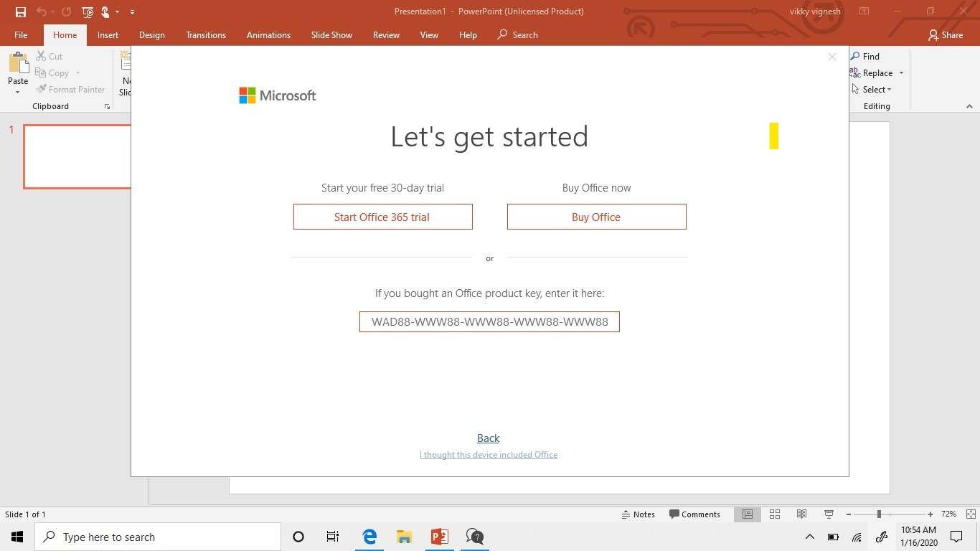Screen dimensions: 980x551
Task: Expand the Copy dropdown arrow
Action: 77,73
